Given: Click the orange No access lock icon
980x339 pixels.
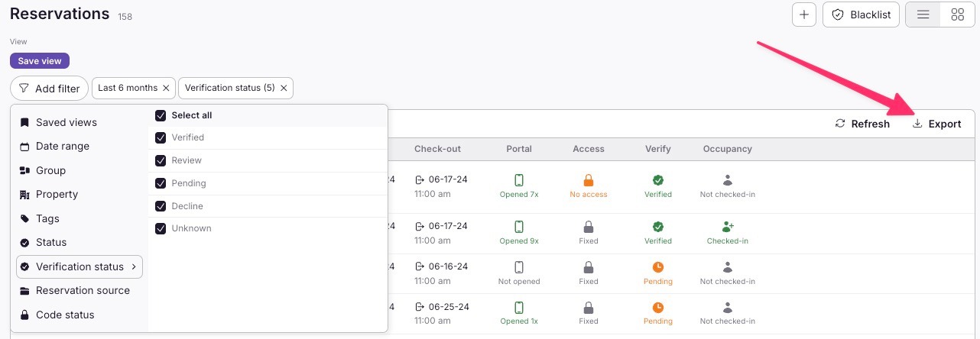Looking at the screenshot, I should (588, 181).
